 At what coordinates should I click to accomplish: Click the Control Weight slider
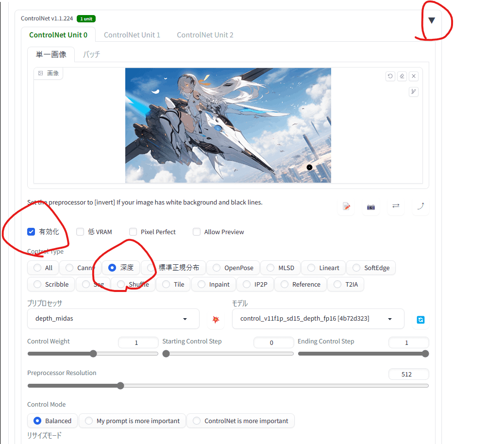pos(93,354)
